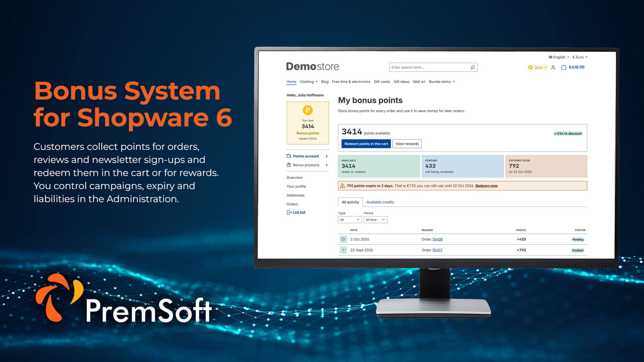Click the Log out link
Viewport: 644px width, 362px height.
(x=299, y=212)
